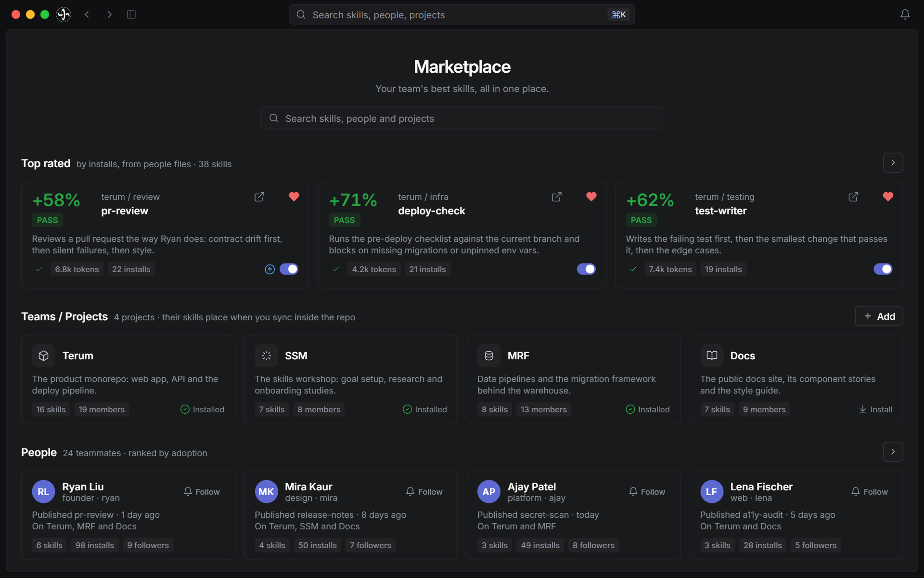Open pr-review in external window
924x578 pixels.
click(259, 197)
